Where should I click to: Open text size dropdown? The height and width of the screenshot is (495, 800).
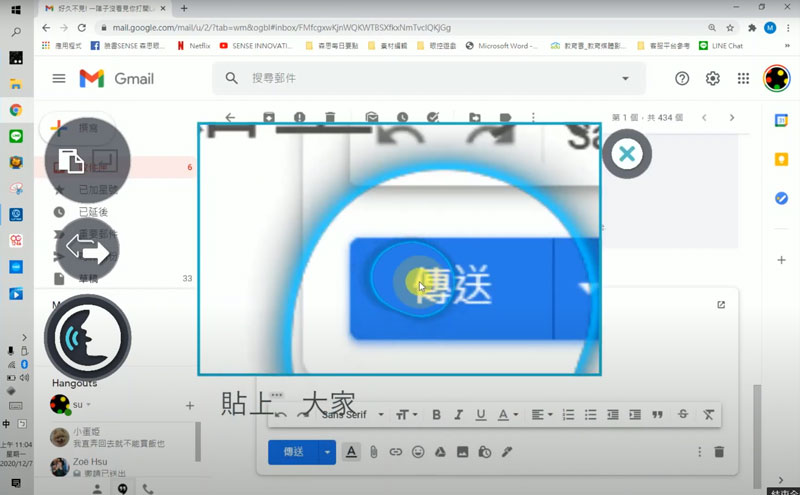407,414
